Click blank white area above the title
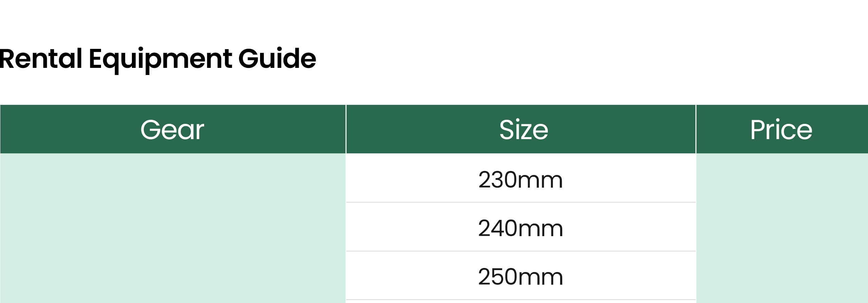 tap(434, 20)
